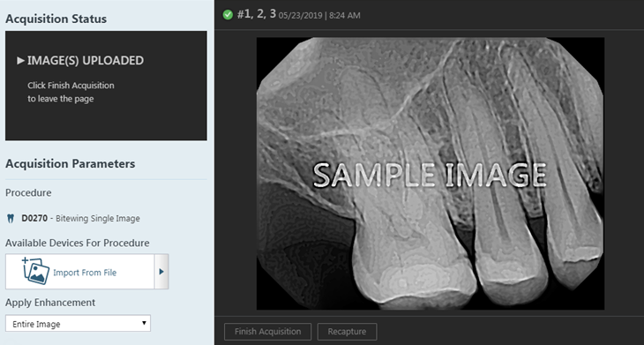Screen dimensions: 644x345
Task: Click the uploaded x-ray image
Action: pos(430,173)
